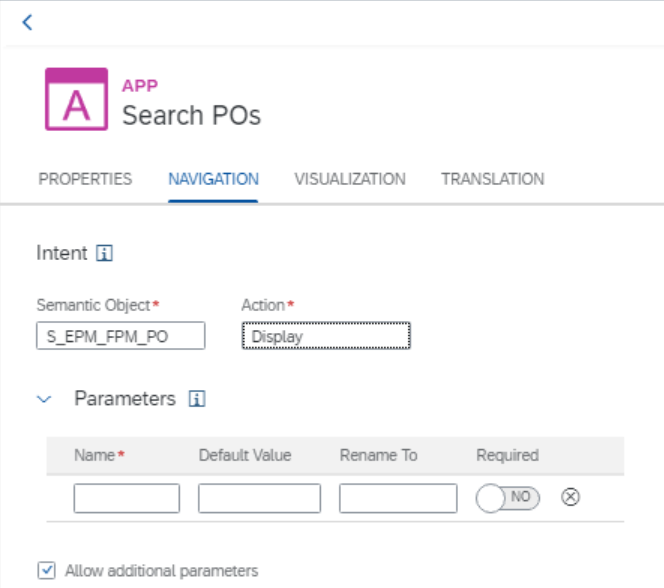Select the Navigation tab
Viewport: 664px width, 588px height.
213,179
